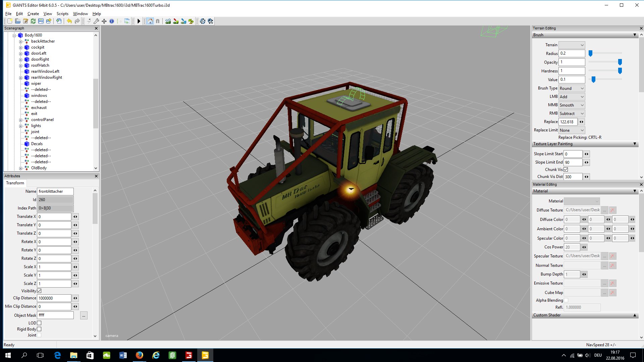Click the green refresh reload icon
The height and width of the screenshot is (362, 644).
click(33, 21)
